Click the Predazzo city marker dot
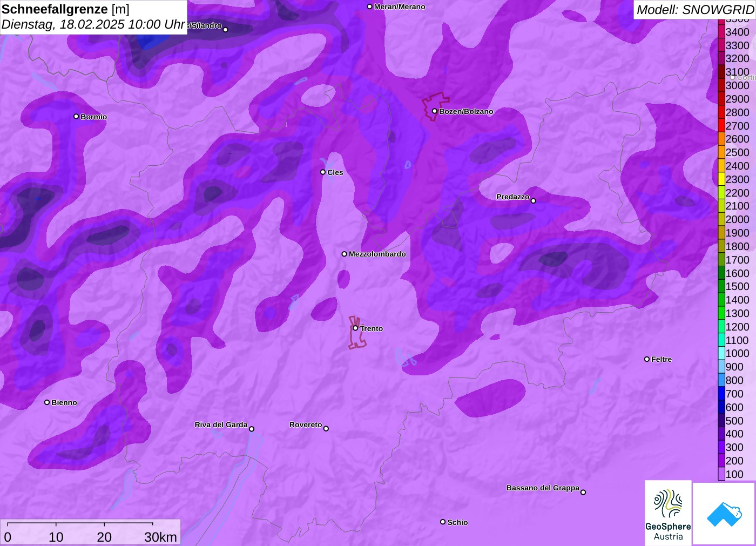Image resolution: width=756 pixels, height=546 pixels. pyautogui.click(x=534, y=201)
